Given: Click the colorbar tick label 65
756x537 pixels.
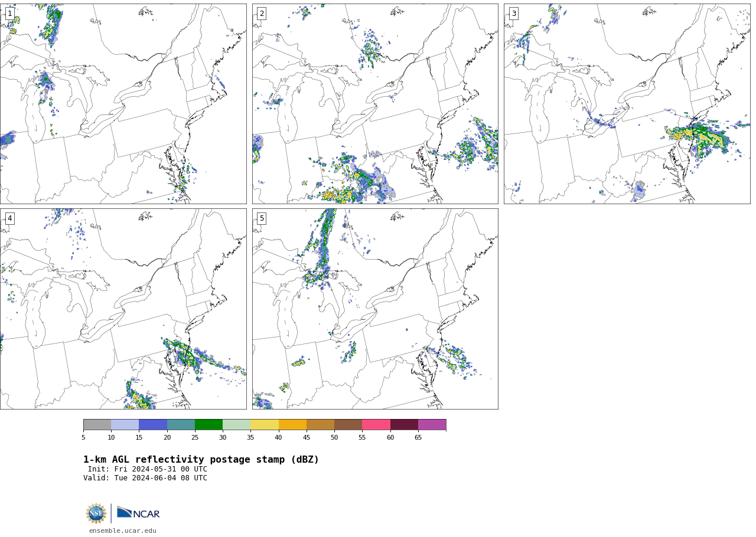Looking at the screenshot, I should [x=418, y=437].
